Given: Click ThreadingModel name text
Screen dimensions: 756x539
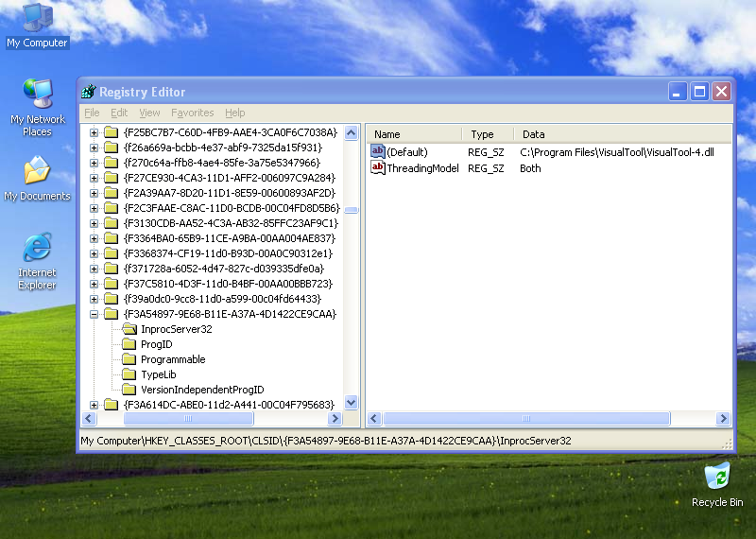Looking at the screenshot, I should click(422, 168).
